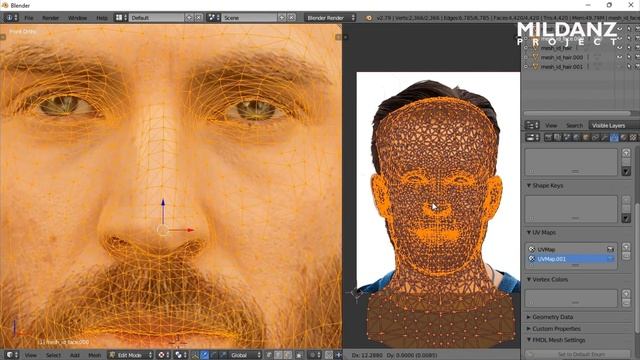640x360 pixels.
Task: Collapse the FMDL Mesh Settings panel
Action: [529, 340]
